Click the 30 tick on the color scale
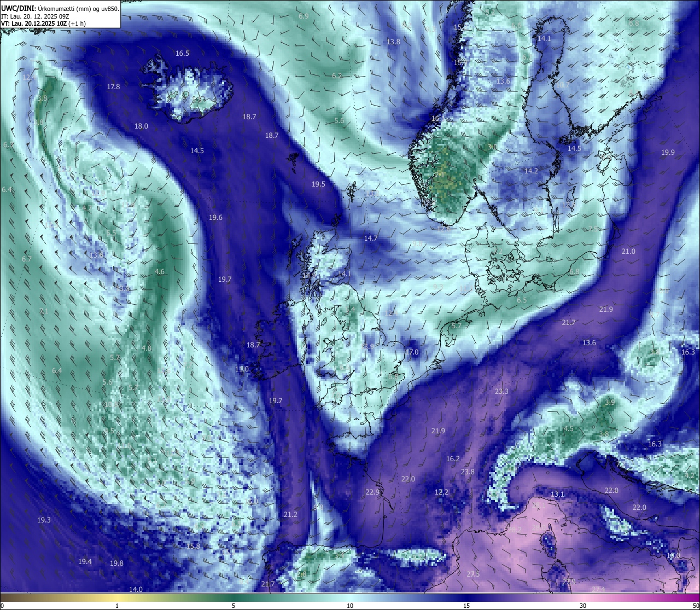The width and height of the screenshot is (700, 610). [583, 606]
